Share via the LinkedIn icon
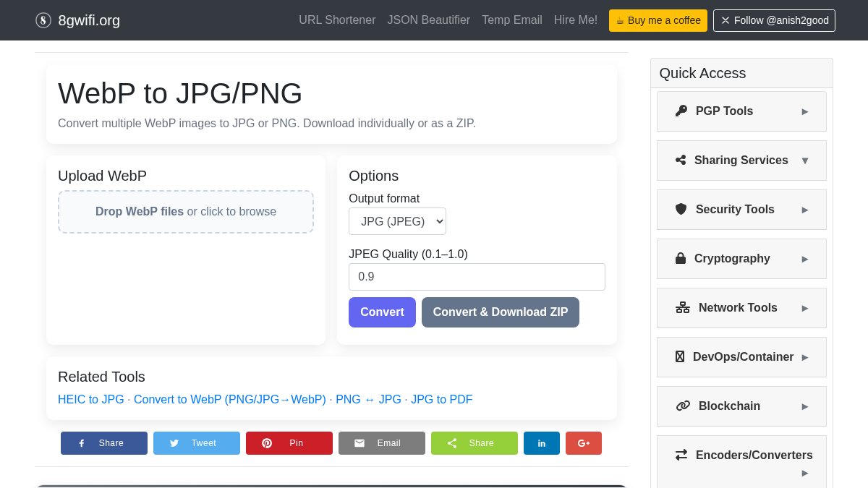The height and width of the screenshot is (488, 868). click(x=542, y=443)
